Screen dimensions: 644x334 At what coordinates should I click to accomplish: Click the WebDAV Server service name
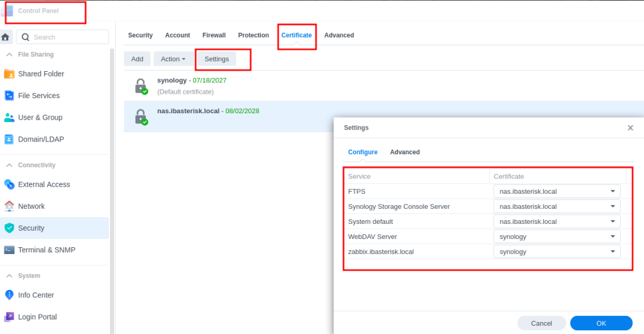[372, 237]
